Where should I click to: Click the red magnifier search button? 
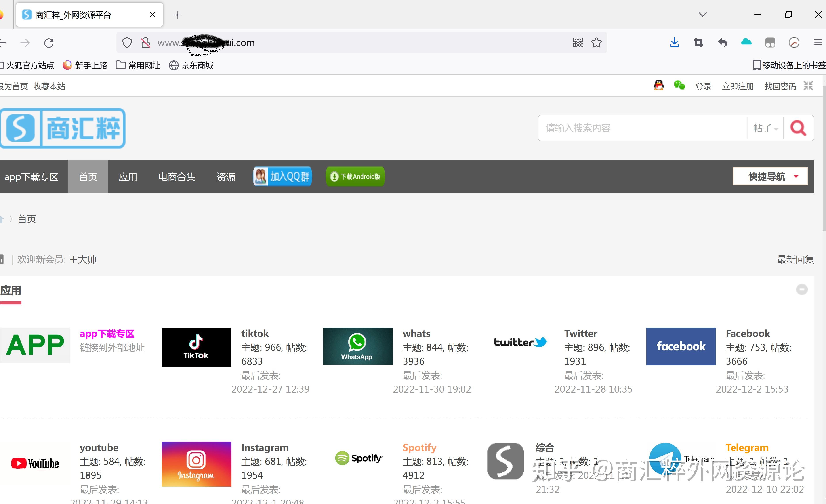[x=798, y=128]
